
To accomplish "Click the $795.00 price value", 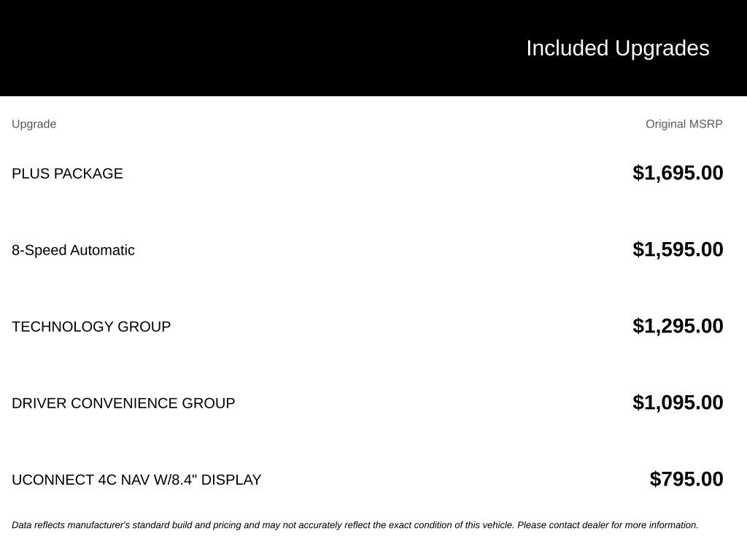I will (686, 479).
